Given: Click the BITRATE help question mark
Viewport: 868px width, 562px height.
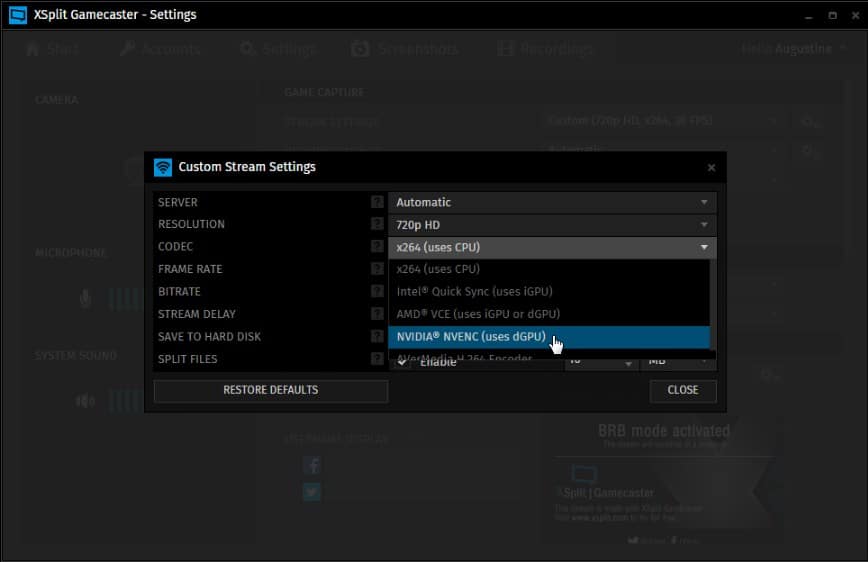Looking at the screenshot, I should click(x=377, y=291).
